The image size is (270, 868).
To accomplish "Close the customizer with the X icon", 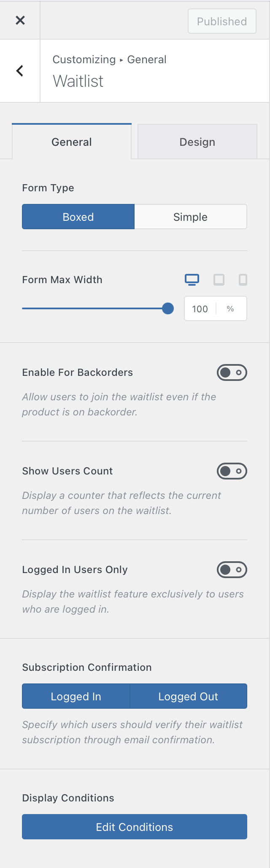I will [x=20, y=20].
